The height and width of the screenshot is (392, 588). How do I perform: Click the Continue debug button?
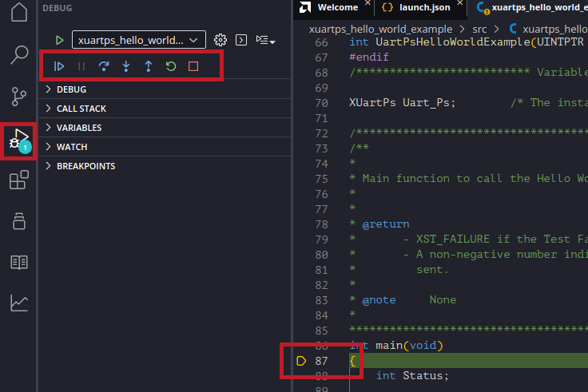59,67
